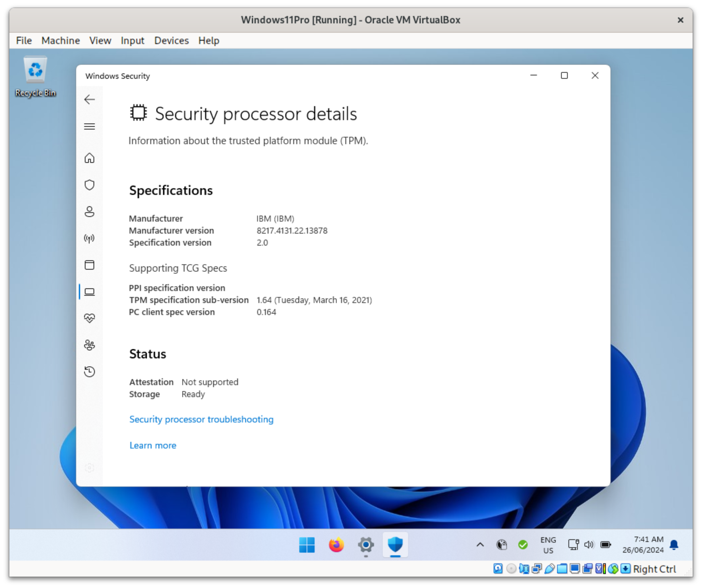Click the Not supported attestation value
This screenshot has width=702, height=588.
click(210, 382)
